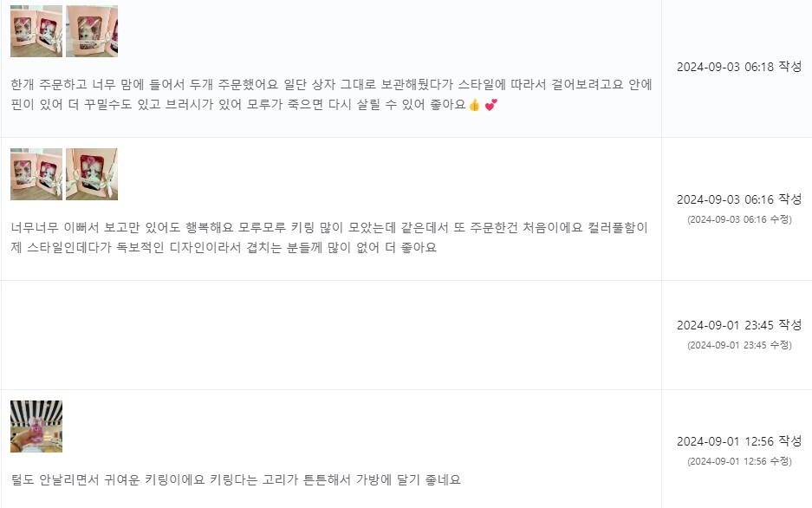812x508 pixels.
Task: Open first thumbnail in the 06:18 review
Action: (x=36, y=31)
